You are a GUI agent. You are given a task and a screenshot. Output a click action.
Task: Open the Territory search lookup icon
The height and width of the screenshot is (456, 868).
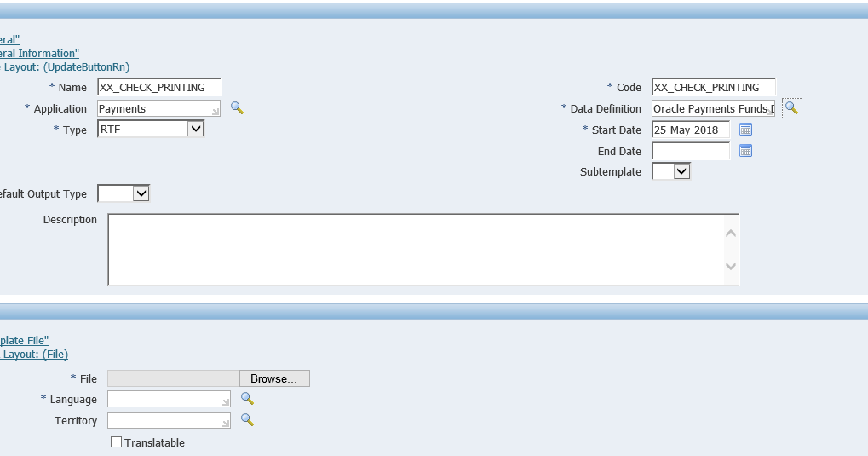pyautogui.click(x=247, y=420)
